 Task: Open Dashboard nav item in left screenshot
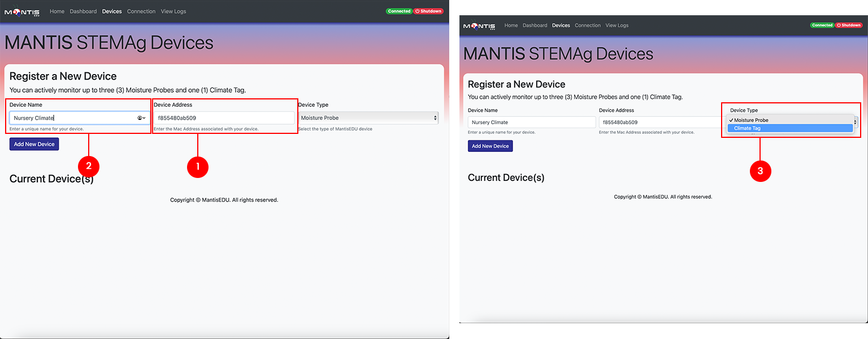coord(83,11)
